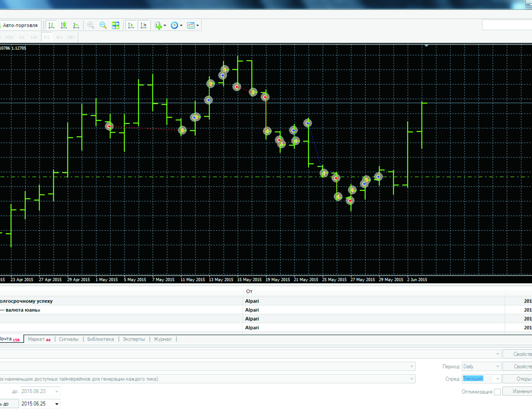The width and height of the screenshot is (532, 413).
Task: Expand the templates dropdown arrow
Action: pos(198,25)
